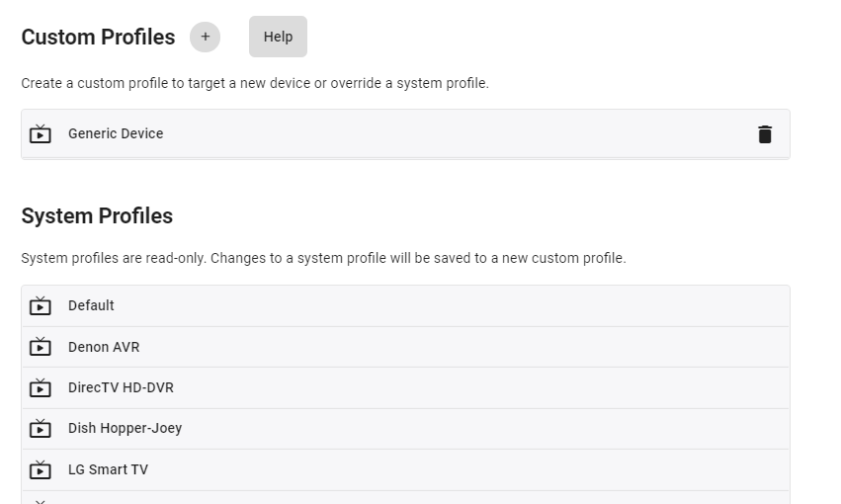Click the Custom Profiles heading

98,38
